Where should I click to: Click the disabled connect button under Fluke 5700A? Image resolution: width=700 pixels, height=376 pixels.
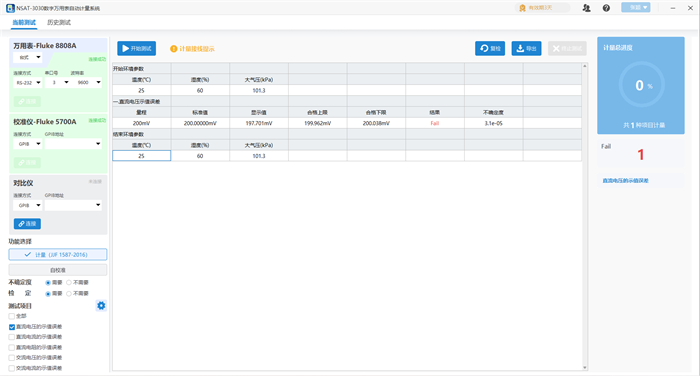coord(27,163)
